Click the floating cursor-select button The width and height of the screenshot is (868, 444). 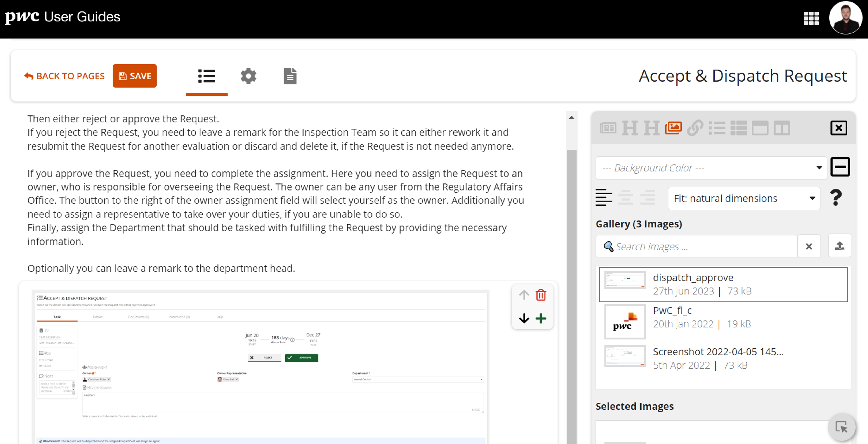pos(841,427)
